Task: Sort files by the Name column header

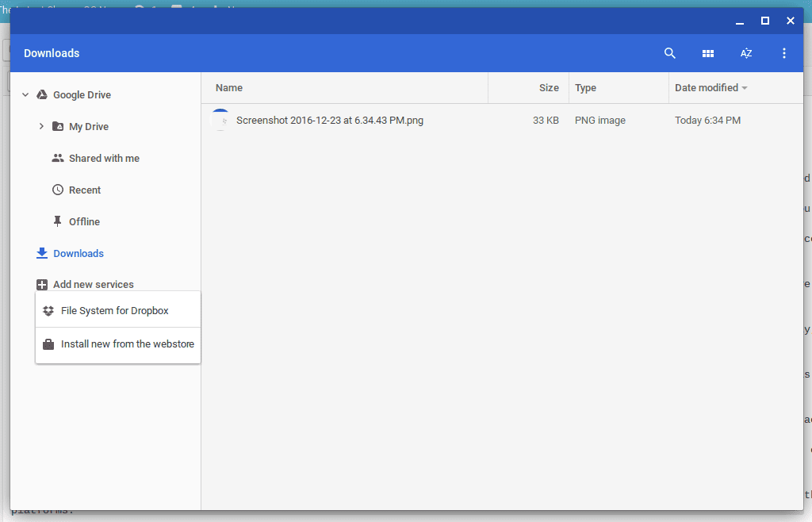Action: [228, 87]
